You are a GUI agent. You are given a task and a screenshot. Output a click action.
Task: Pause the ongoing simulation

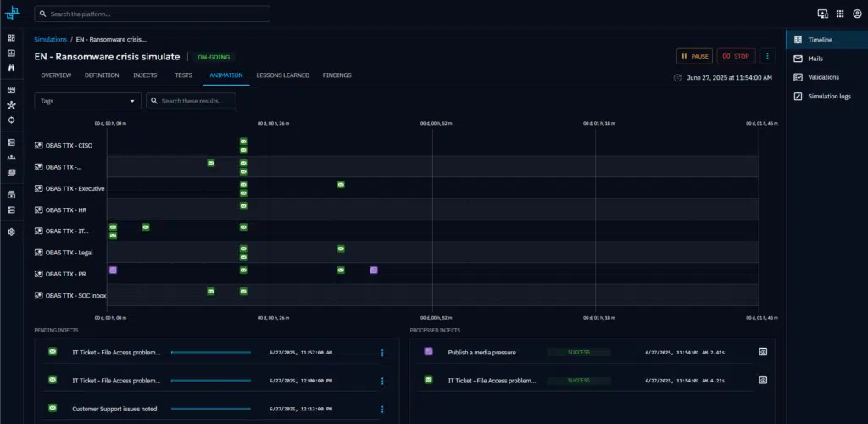pyautogui.click(x=694, y=56)
